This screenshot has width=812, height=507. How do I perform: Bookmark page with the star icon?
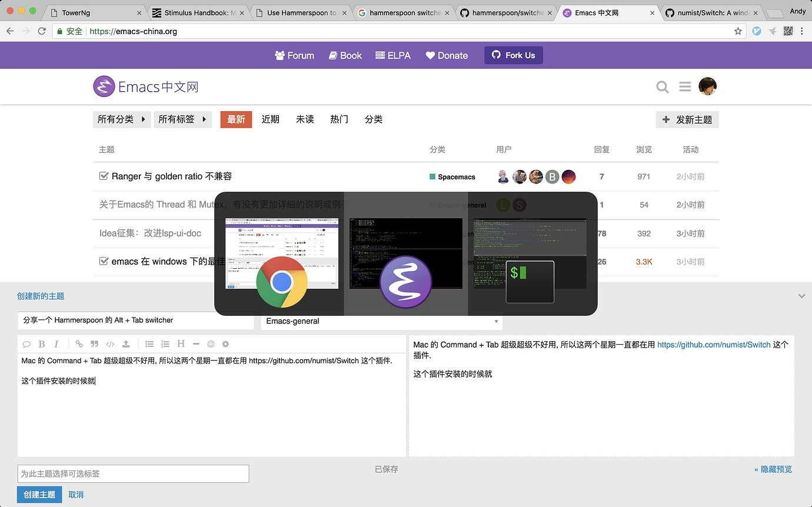point(738,31)
